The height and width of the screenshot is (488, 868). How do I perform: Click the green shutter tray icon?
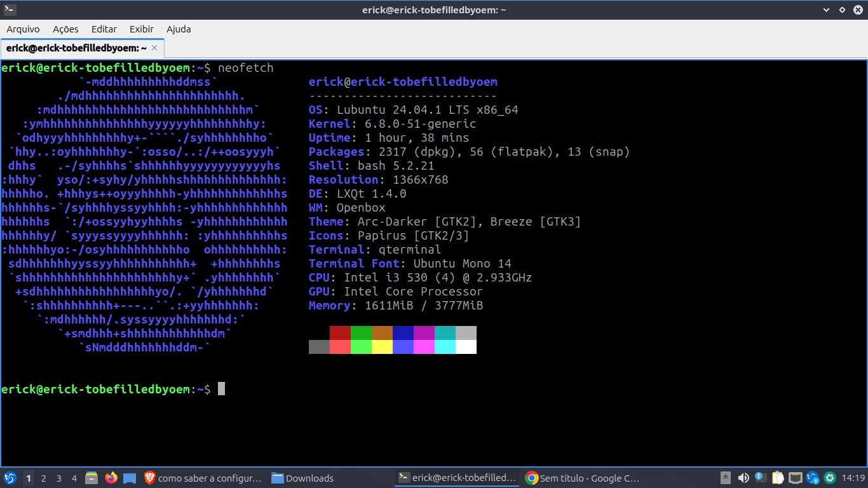829,478
